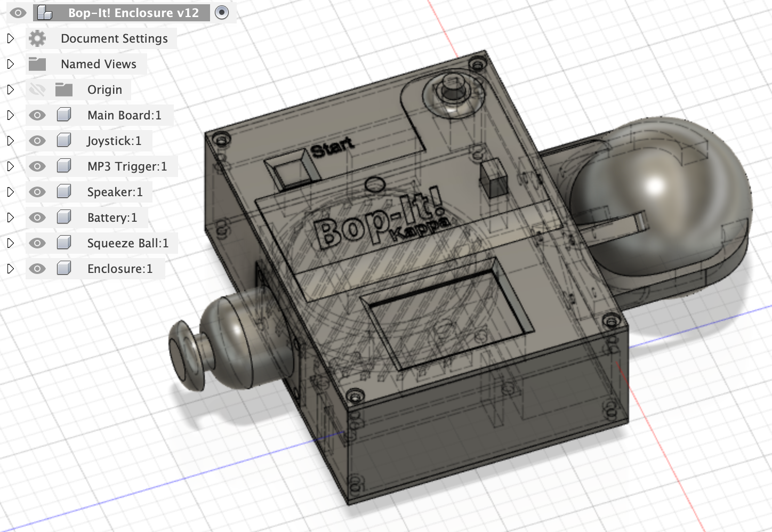Activate the Bop-It! Enclosure v12 radio button
This screenshot has width=772, height=532.
pyautogui.click(x=222, y=12)
